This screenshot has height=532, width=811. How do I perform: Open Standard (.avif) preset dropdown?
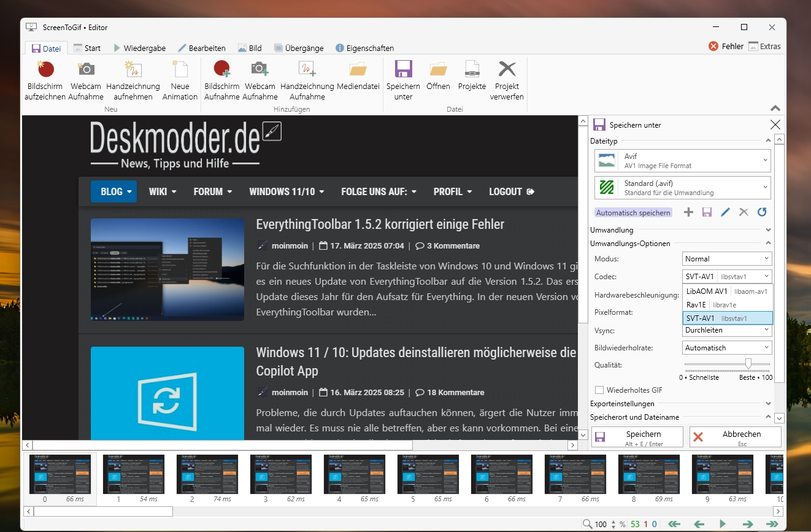point(682,188)
